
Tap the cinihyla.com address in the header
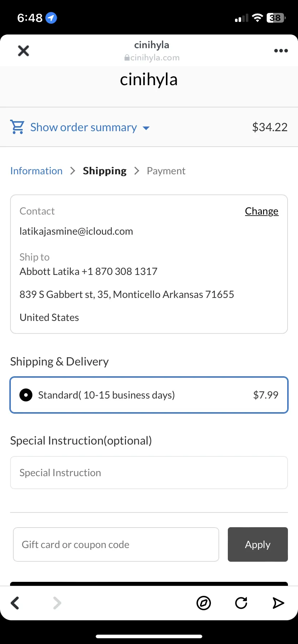[152, 57]
